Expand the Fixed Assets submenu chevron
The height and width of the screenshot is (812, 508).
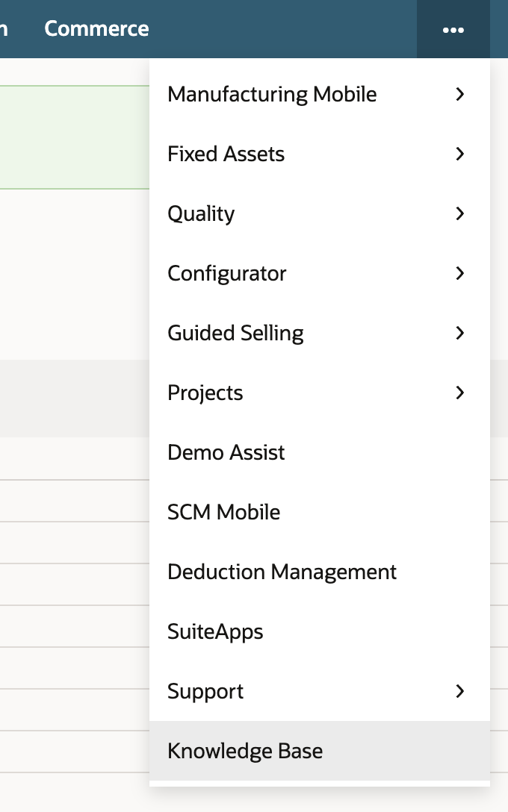point(459,154)
